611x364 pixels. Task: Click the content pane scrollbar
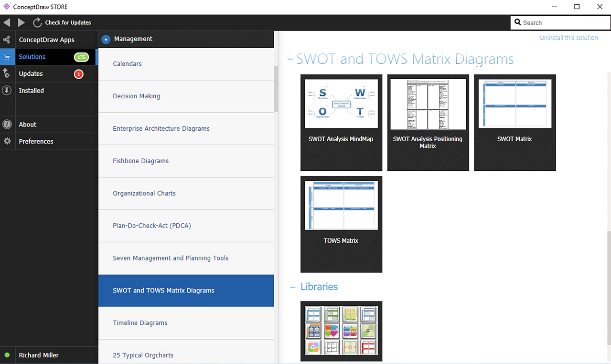pos(609,289)
